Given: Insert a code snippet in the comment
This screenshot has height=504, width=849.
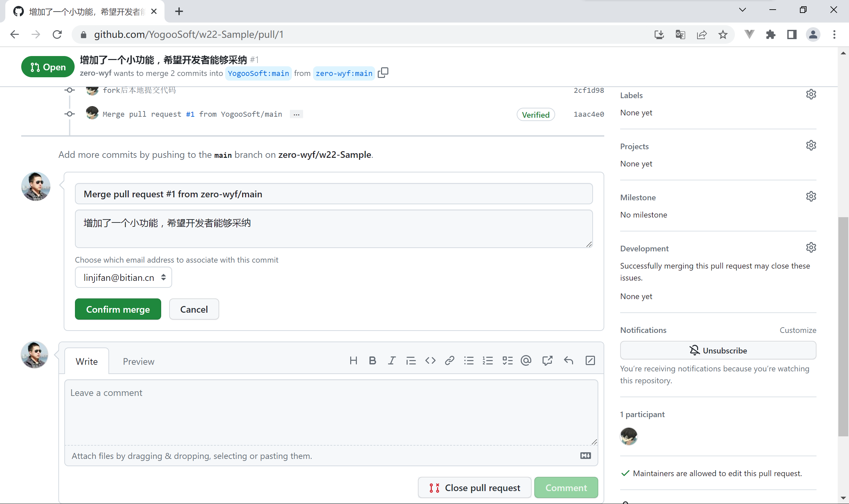Looking at the screenshot, I should click(x=430, y=360).
